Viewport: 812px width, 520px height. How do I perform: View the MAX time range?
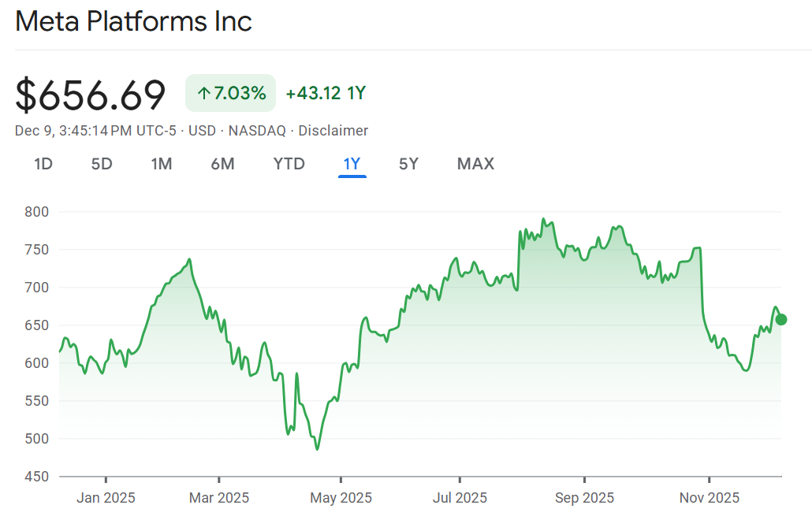pyautogui.click(x=475, y=164)
